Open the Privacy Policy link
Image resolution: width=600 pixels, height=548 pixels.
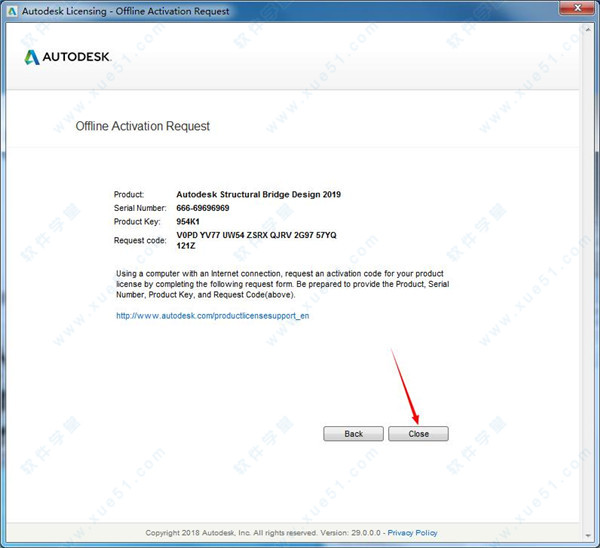(412, 533)
